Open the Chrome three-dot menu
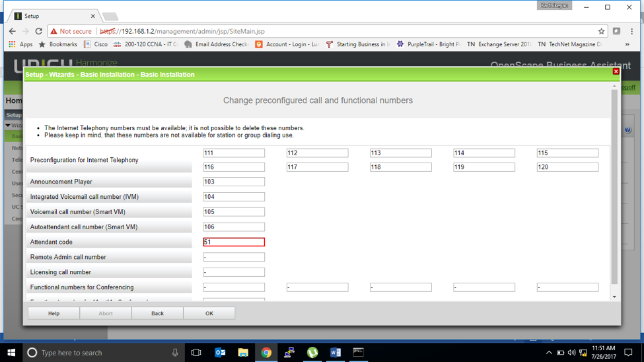The height and width of the screenshot is (362, 644). point(631,31)
